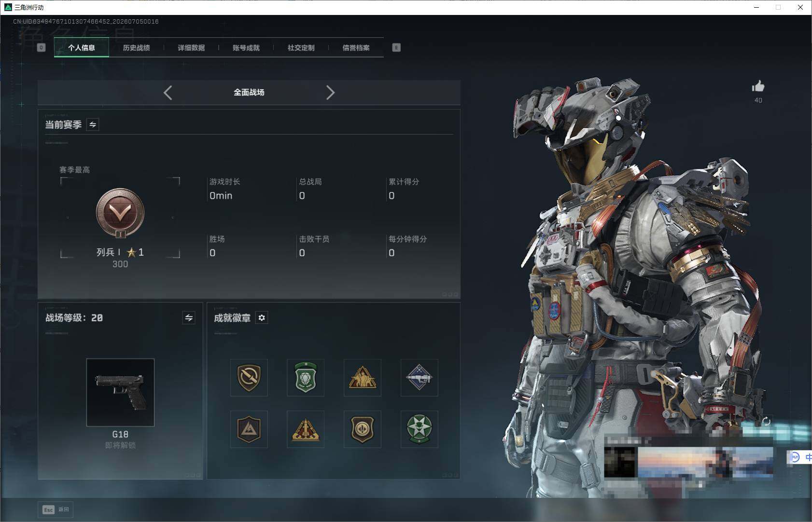Select the orange triangle squad achievement badge
This screenshot has height=522, width=812.
tap(363, 377)
